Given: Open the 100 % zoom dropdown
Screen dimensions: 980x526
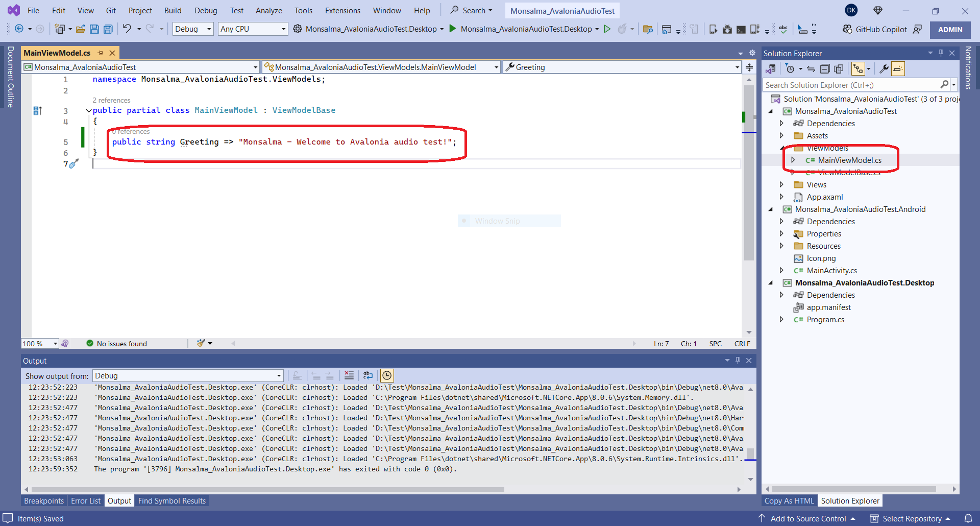Looking at the screenshot, I should (x=40, y=344).
